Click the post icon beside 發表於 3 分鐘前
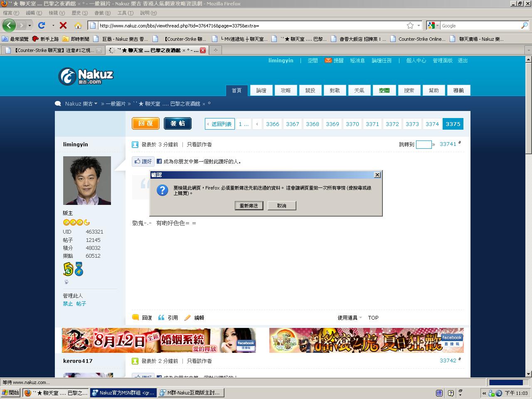 pos(135,145)
